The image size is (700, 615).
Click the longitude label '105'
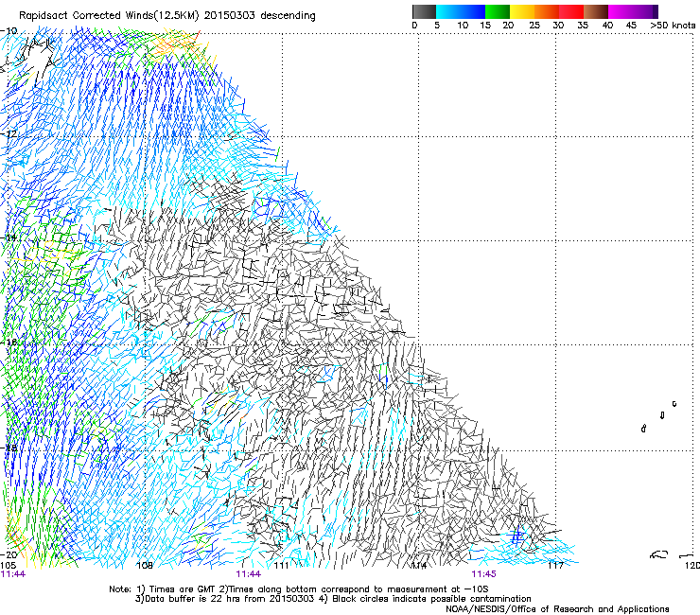(x=8, y=566)
